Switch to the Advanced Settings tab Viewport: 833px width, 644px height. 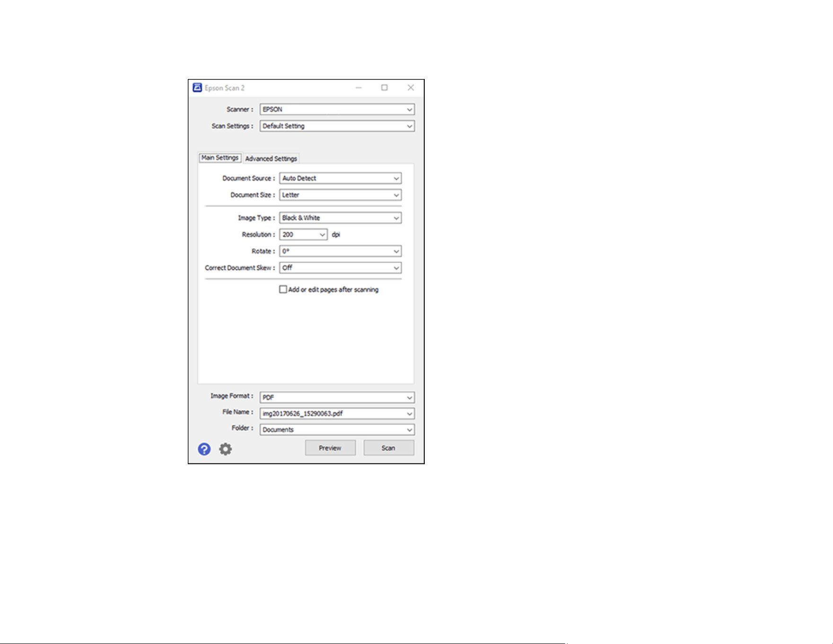(271, 159)
